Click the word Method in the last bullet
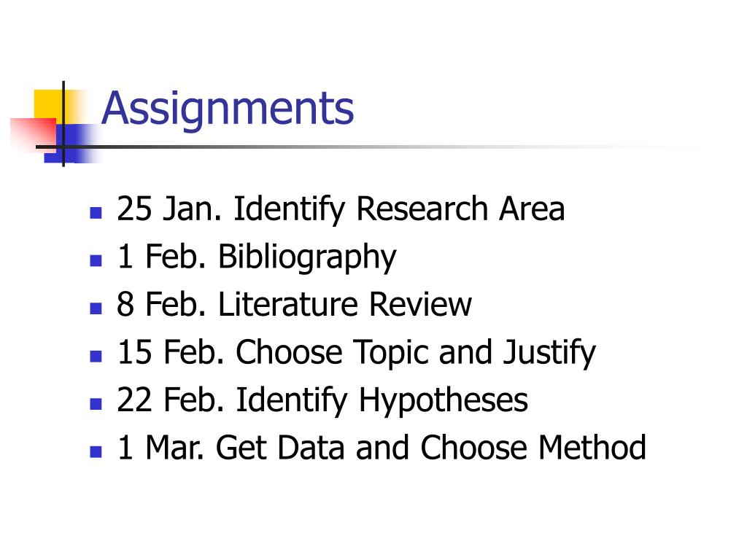747x560 pixels. pos(592,448)
